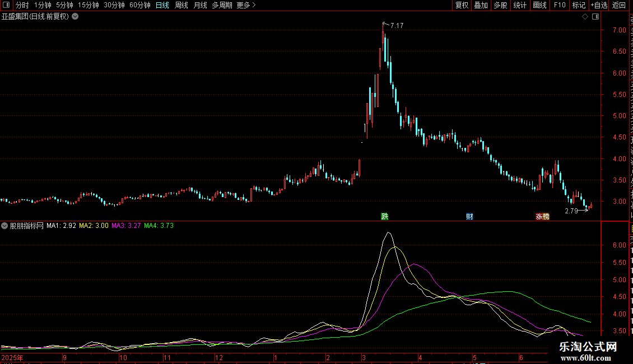Click the 7.17 high price label
The width and height of the screenshot is (633, 364).
397,25
